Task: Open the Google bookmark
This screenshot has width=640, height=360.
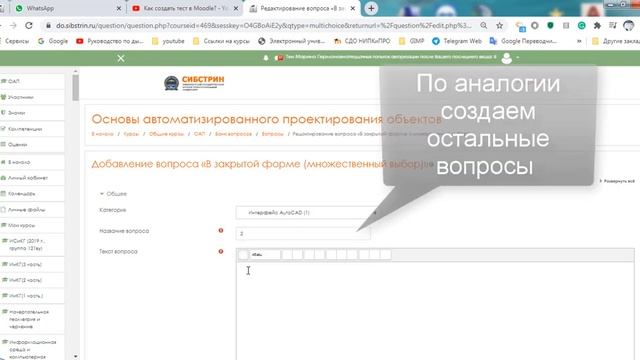Action: 53,41
